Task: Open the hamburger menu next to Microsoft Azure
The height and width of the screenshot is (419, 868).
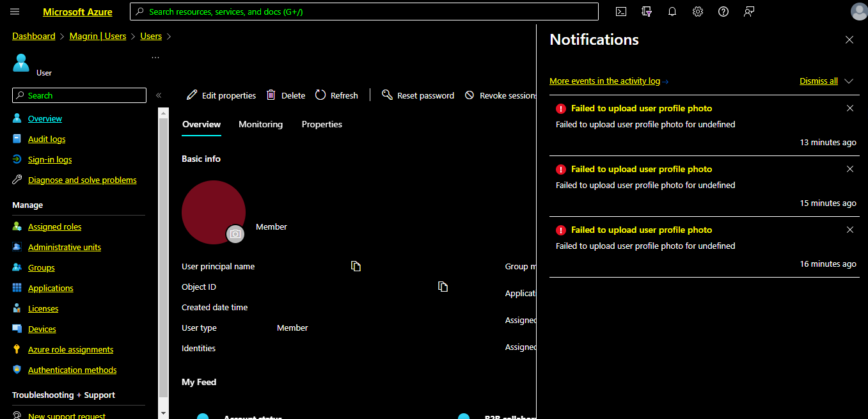Action: click(x=14, y=12)
